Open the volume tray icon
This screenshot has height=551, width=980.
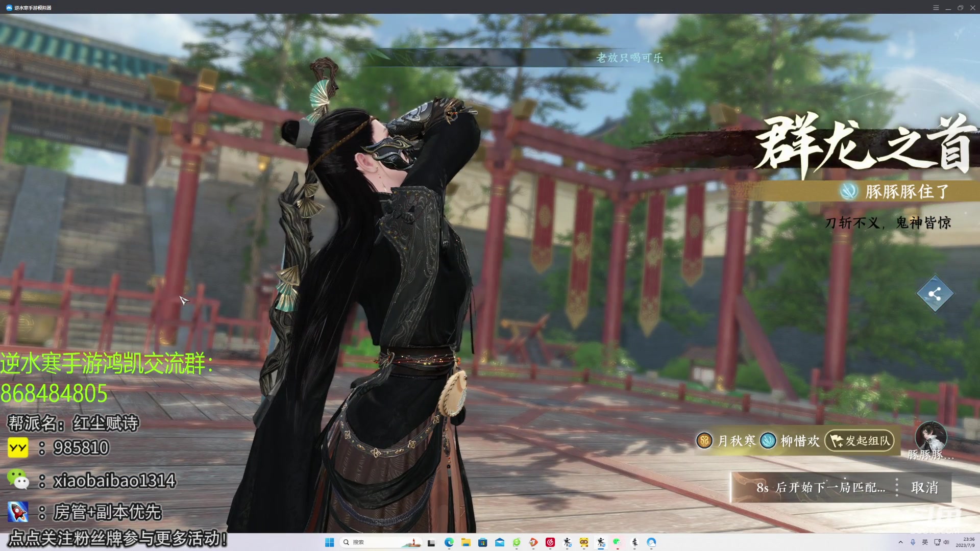pyautogui.click(x=946, y=542)
